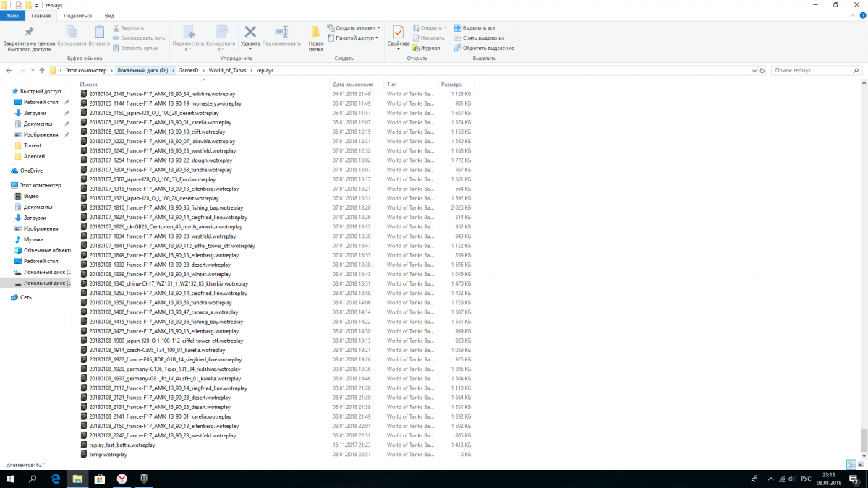Switch to large thumbnails view icon
This screenshot has width=868, height=488.
click(x=859, y=464)
